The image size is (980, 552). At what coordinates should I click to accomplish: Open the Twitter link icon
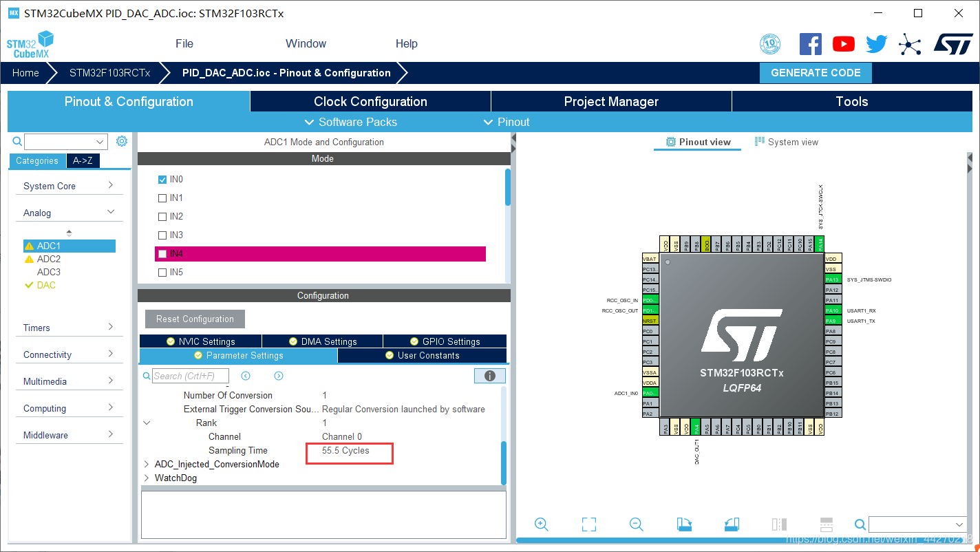coord(877,44)
